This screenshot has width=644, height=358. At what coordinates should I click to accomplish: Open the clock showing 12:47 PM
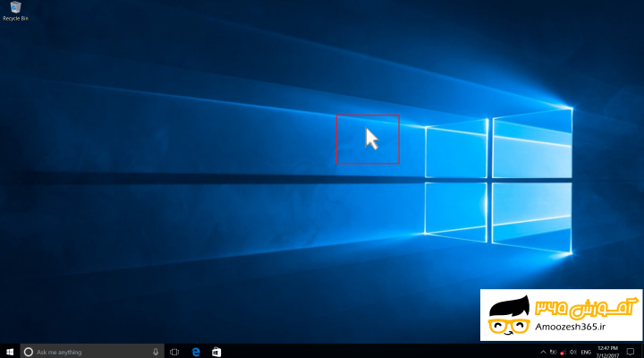608,352
